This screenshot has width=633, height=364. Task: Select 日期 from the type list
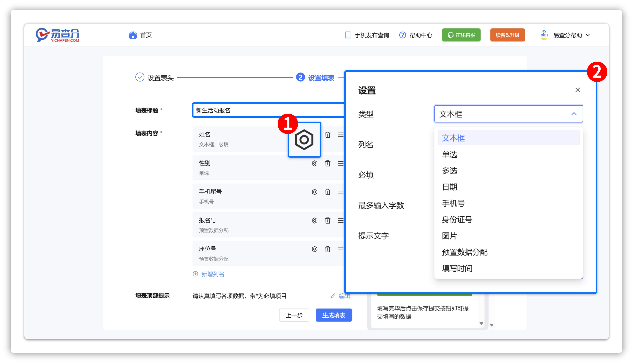[509, 187]
